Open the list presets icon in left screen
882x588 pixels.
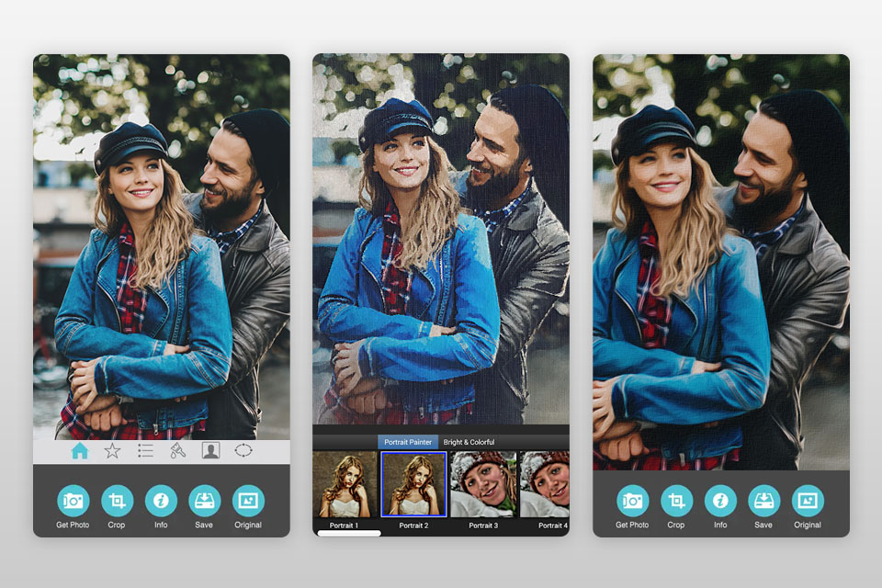(145, 451)
